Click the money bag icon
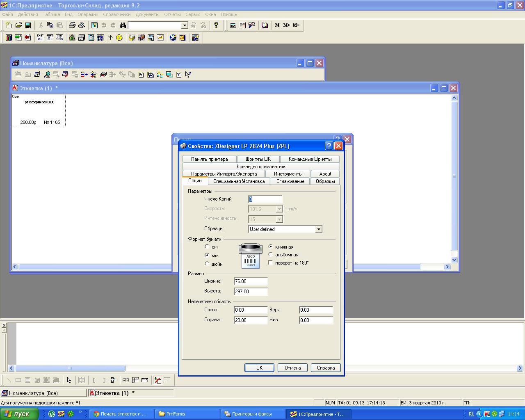 [x=72, y=38]
